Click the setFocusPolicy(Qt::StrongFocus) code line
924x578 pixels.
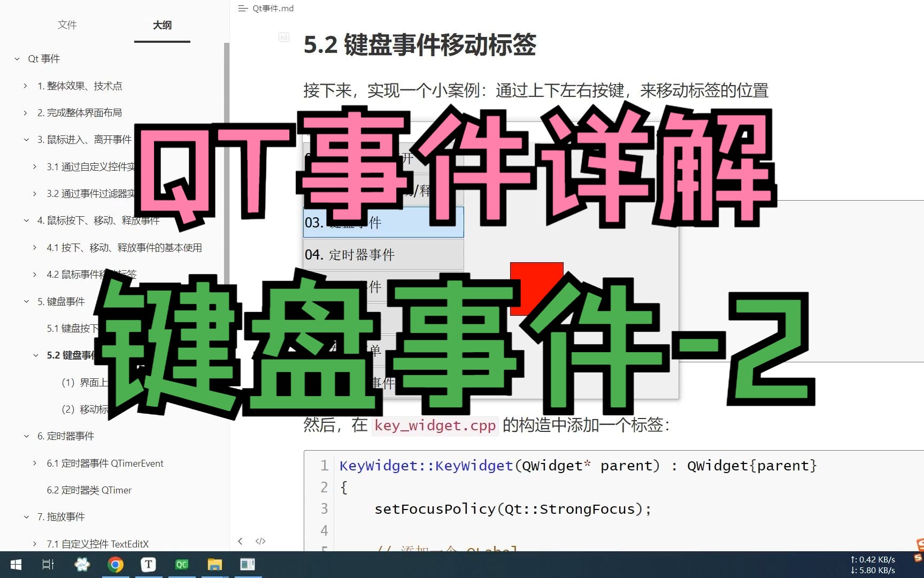pyautogui.click(x=513, y=508)
